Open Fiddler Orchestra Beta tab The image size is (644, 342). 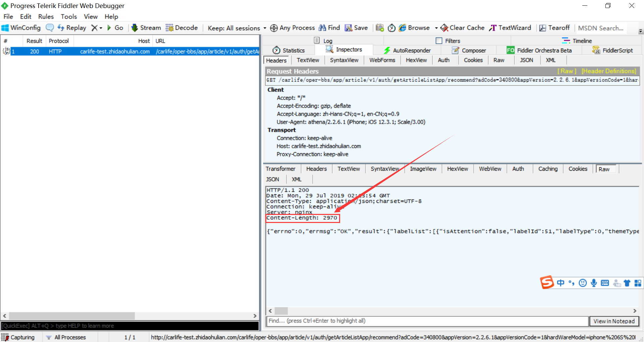coord(539,50)
